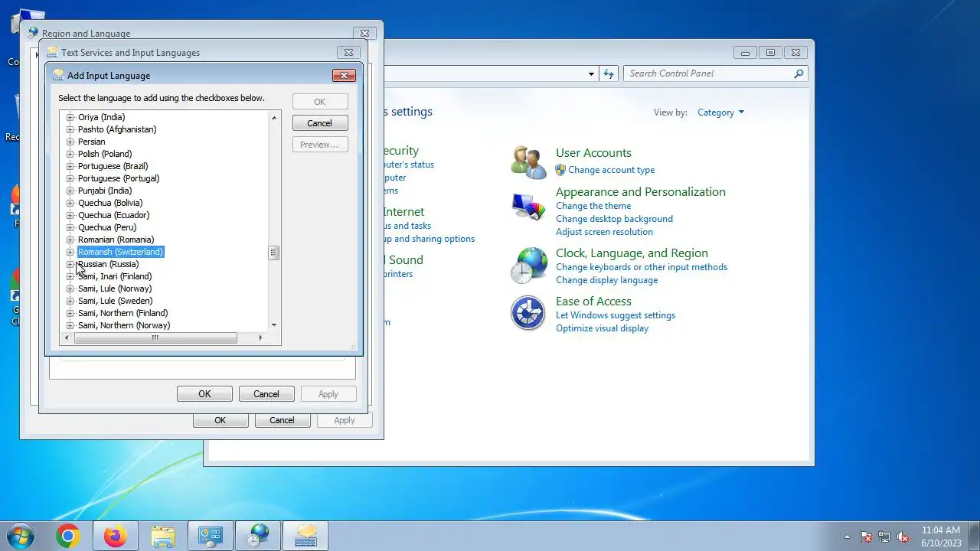The width and height of the screenshot is (980, 551).
Task: Click the User Accounts icon
Action: [x=529, y=161]
